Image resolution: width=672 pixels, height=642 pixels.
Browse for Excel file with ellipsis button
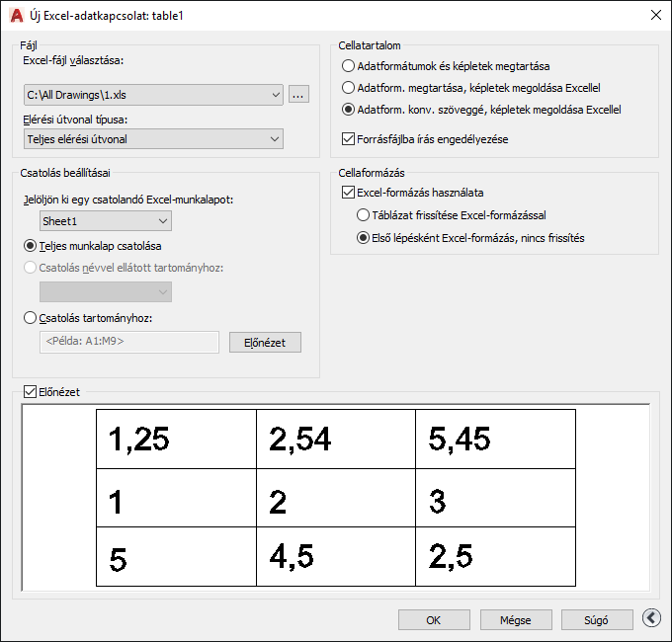point(298,94)
